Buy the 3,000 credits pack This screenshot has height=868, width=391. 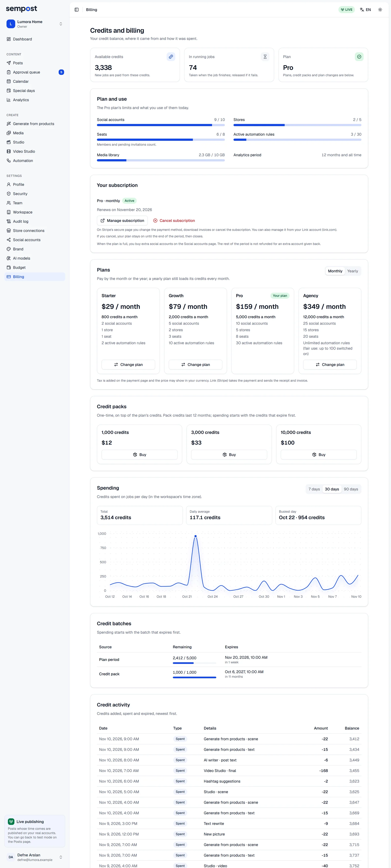pyautogui.click(x=229, y=455)
